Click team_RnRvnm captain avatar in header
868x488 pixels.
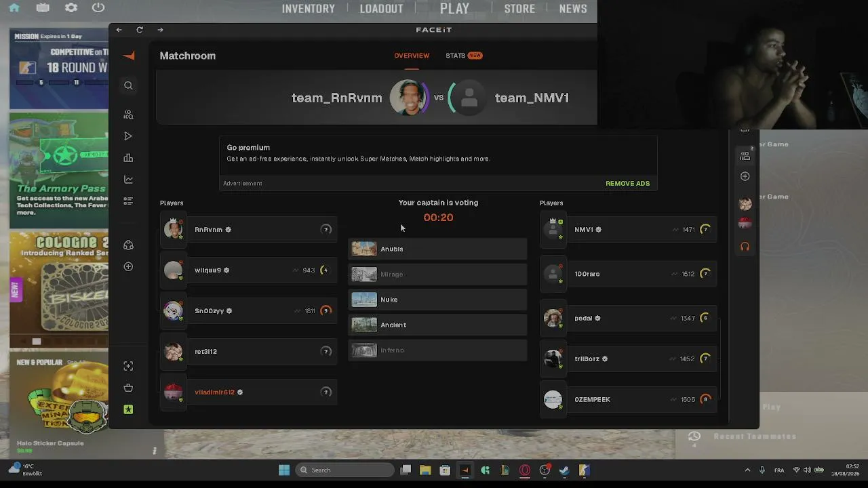coord(408,98)
